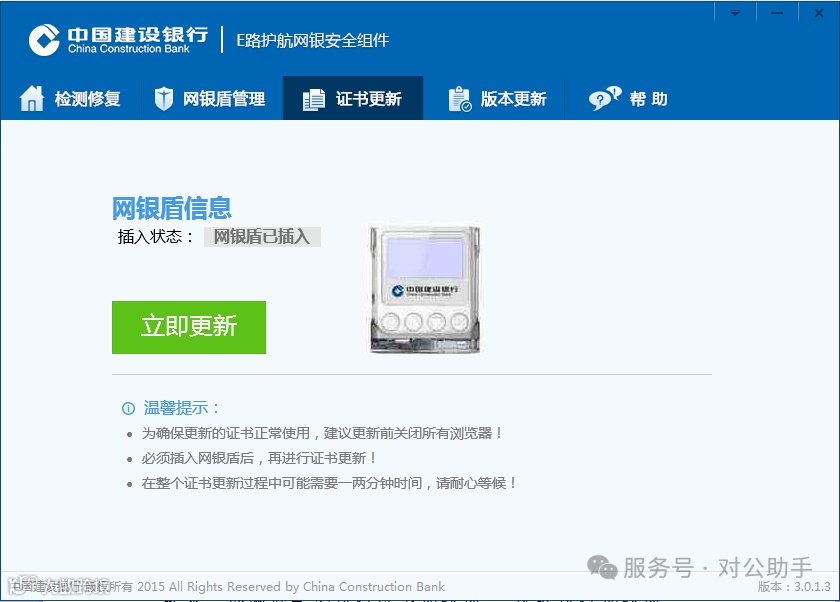The width and height of the screenshot is (840, 602).
Task: Minimize the window
Action: (x=777, y=12)
